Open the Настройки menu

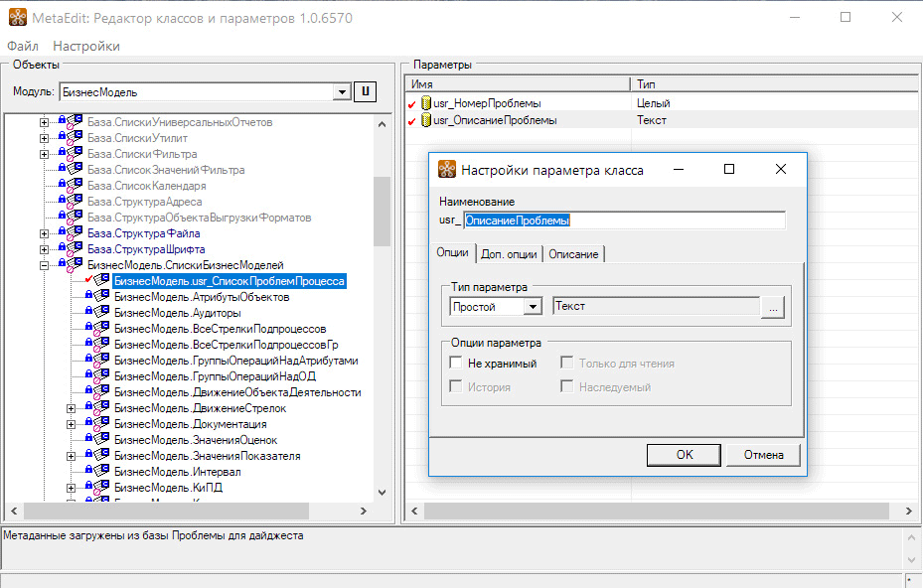pos(86,46)
